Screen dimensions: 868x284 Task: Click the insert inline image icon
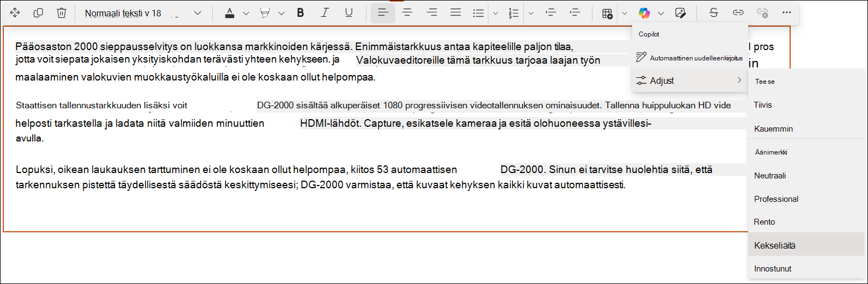tap(680, 13)
